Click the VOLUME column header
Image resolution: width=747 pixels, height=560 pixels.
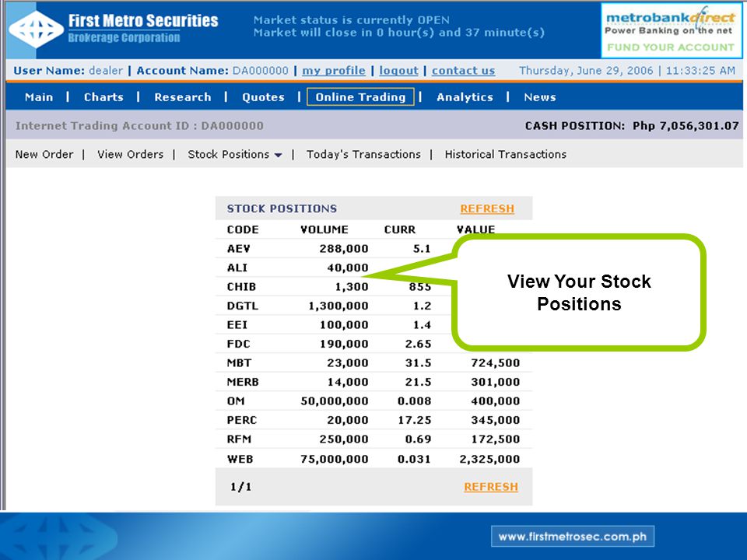coord(324,229)
